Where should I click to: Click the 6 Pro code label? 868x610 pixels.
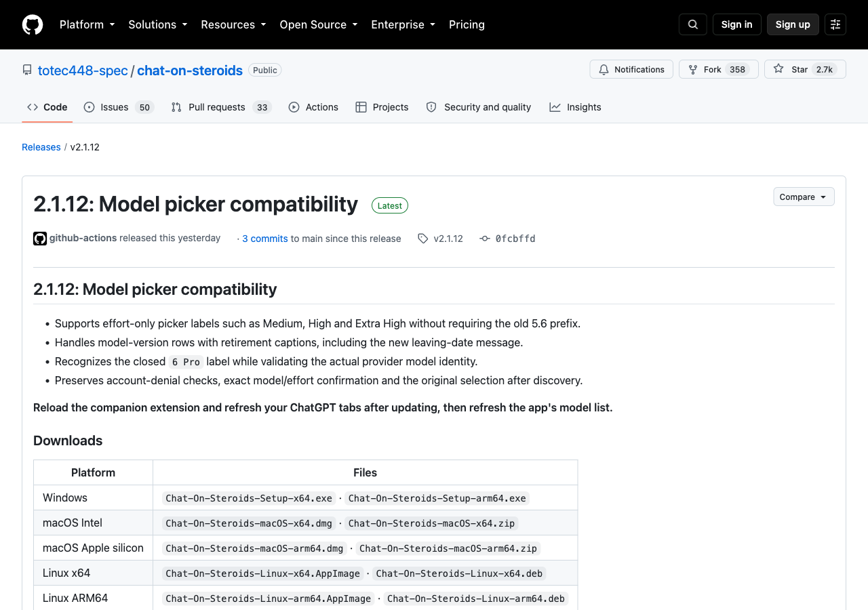(x=186, y=362)
